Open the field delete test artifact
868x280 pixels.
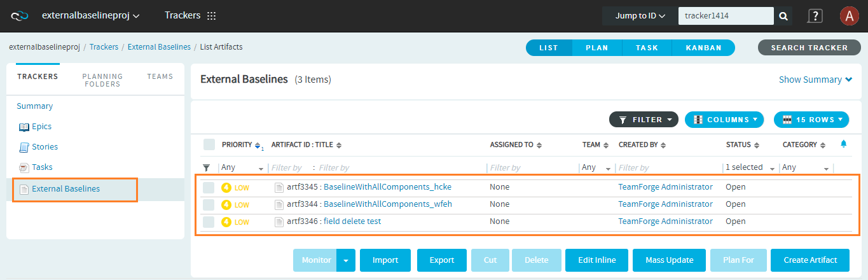352,221
